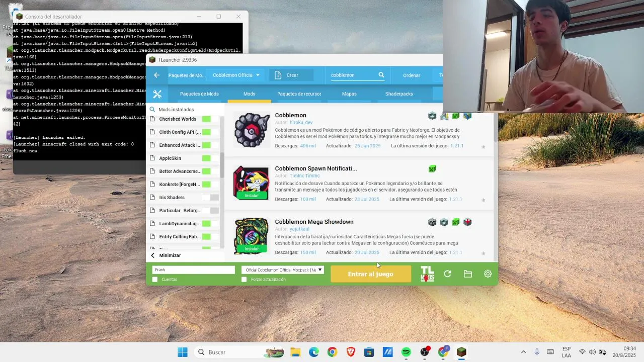The image size is (644, 362).
Task: Open the wrench and screwdriver tools icon
Action: coord(157,94)
